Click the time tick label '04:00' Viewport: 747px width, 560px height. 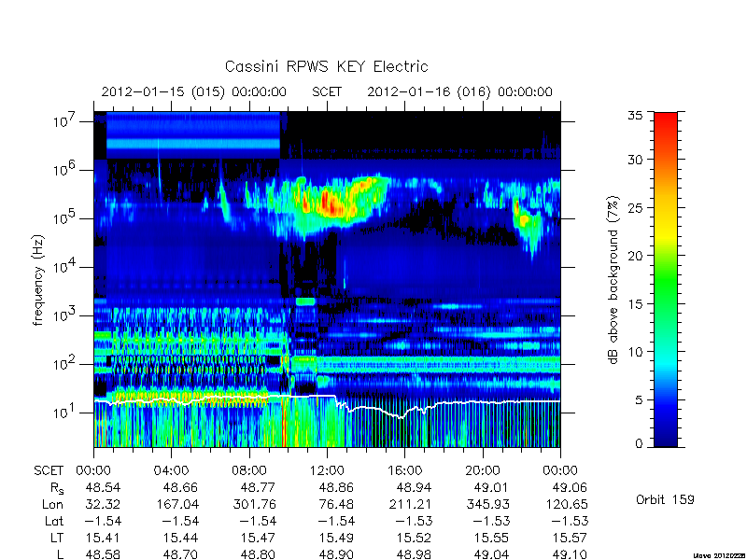(171, 471)
